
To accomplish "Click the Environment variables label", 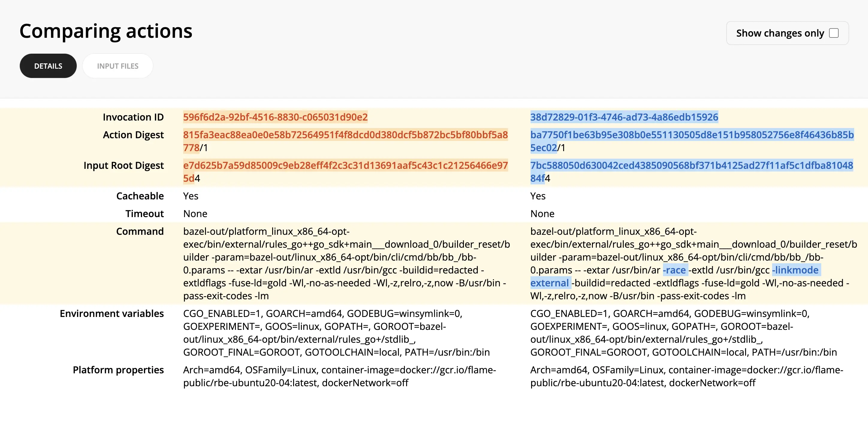I will click(x=111, y=313).
